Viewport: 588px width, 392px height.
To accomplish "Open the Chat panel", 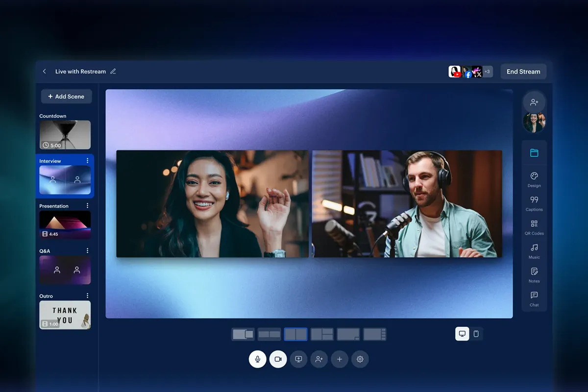I will tap(534, 298).
